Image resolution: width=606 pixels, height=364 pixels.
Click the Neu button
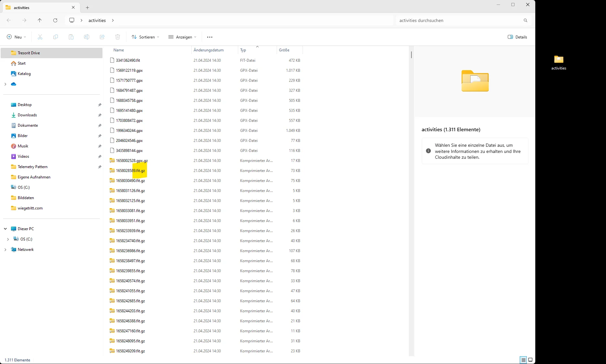(16, 37)
